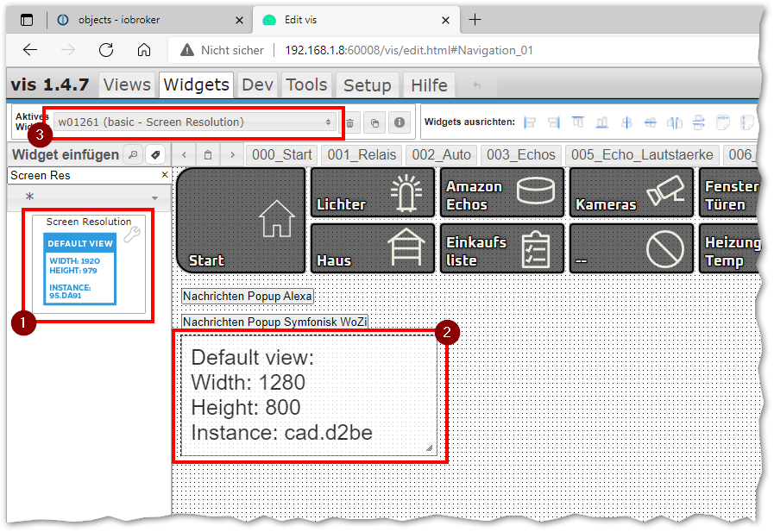The image size is (774, 532).
Task: Select the Screen Resolution widget thumbnail
Action: coord(89,265)
